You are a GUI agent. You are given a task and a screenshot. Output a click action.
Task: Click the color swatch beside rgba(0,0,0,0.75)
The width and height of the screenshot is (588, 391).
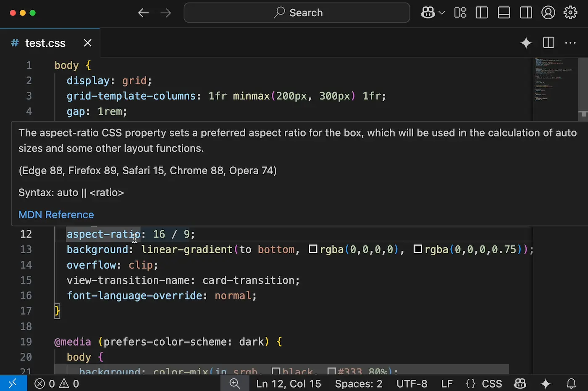pyautogui.click(x=417, y=249)
